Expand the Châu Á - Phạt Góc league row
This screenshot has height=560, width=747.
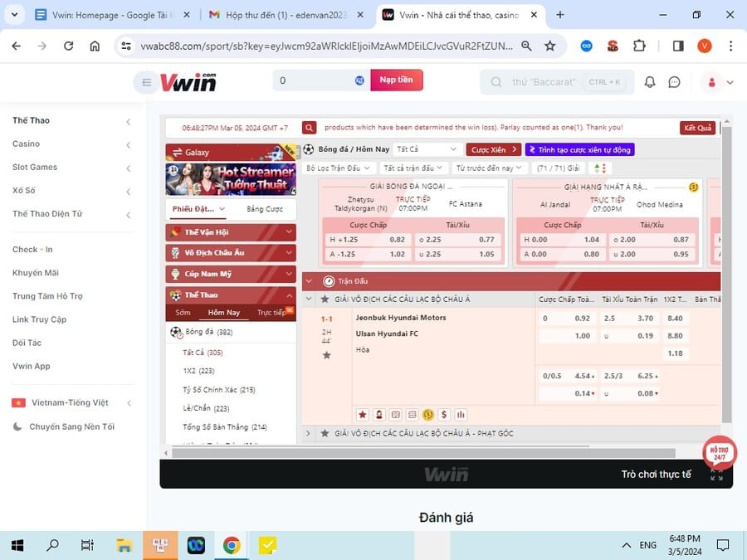308,433
